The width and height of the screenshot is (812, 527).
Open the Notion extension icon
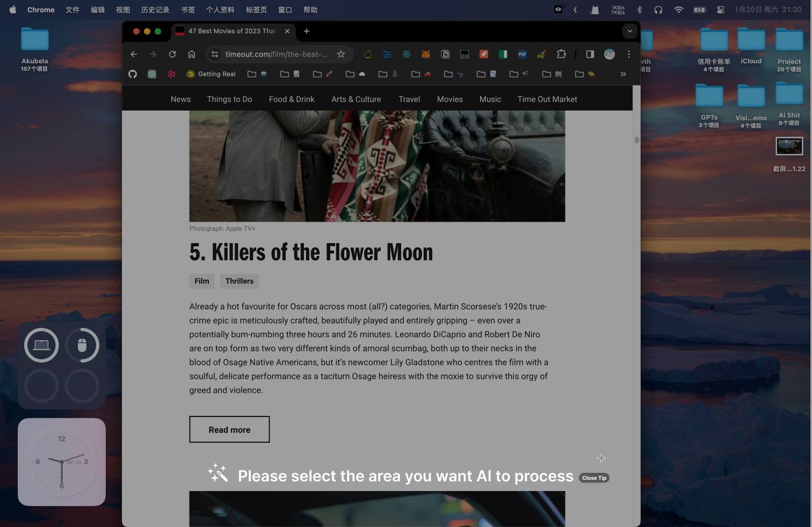(x=445, y=54)
